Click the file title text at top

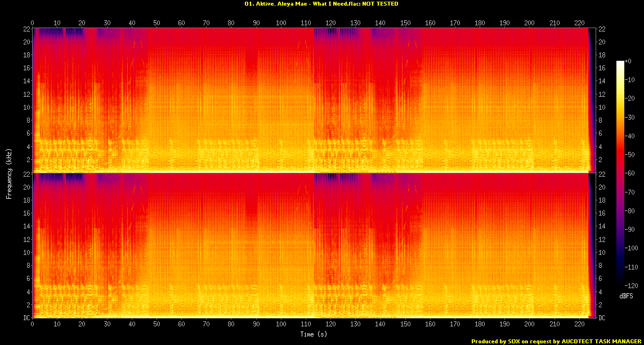(321, 4)
